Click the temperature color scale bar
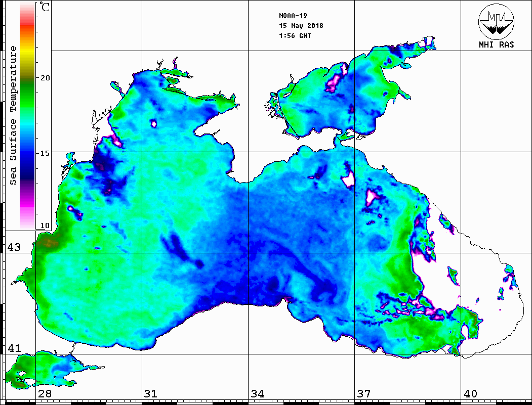The image size is (532, 405). (x=27, y=116)
